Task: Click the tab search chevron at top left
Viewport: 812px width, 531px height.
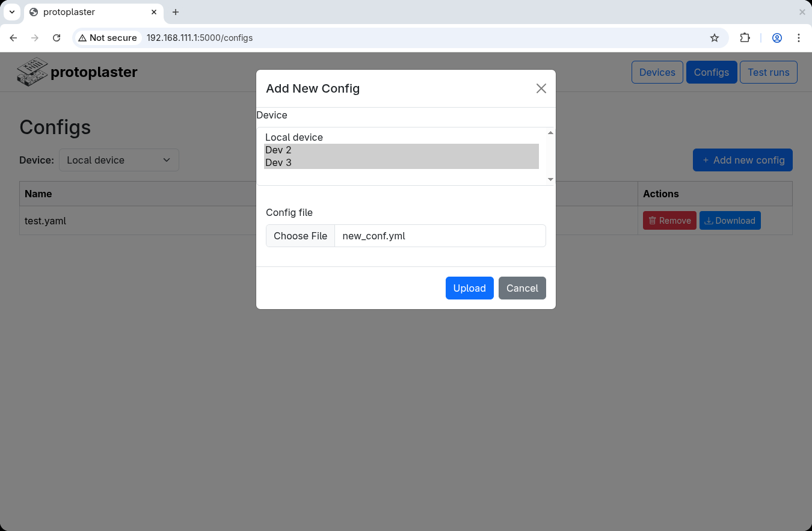Action: (x=12, y=12)
